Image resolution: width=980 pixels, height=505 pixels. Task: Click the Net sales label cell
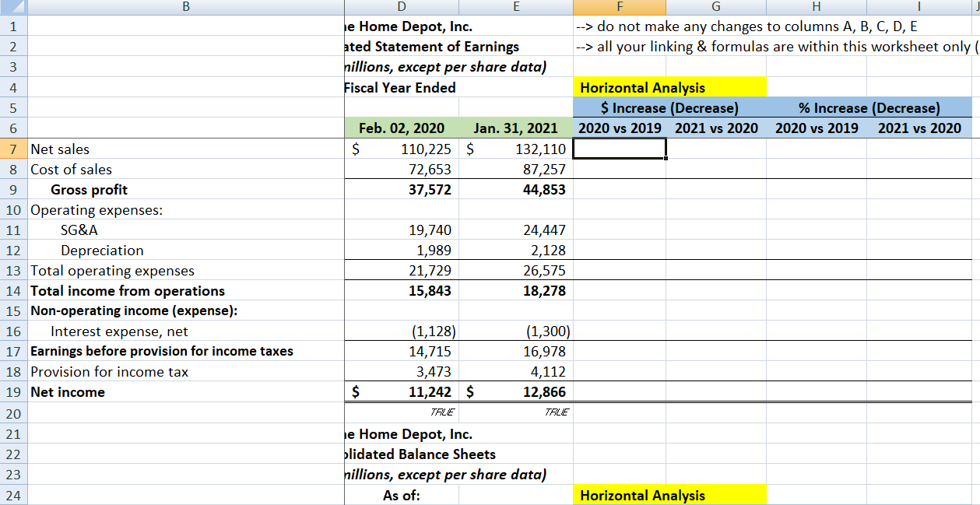coord(58,149)
